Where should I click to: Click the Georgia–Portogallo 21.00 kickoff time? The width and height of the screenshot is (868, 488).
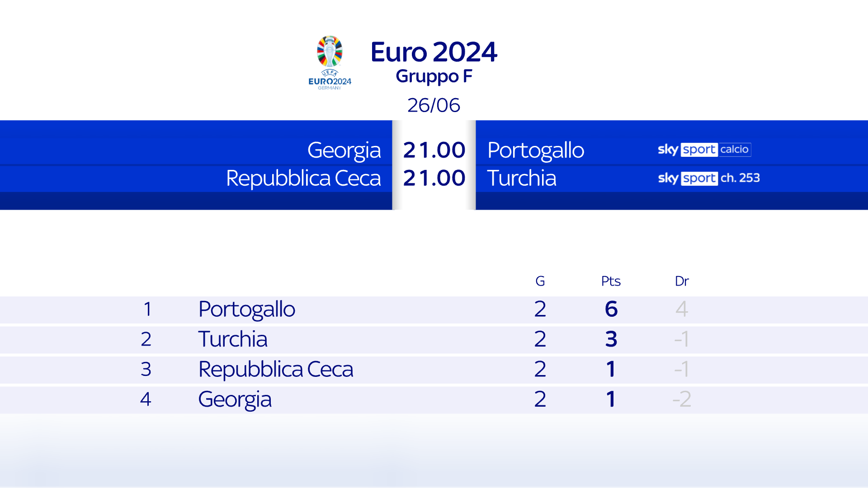(434, 150)
